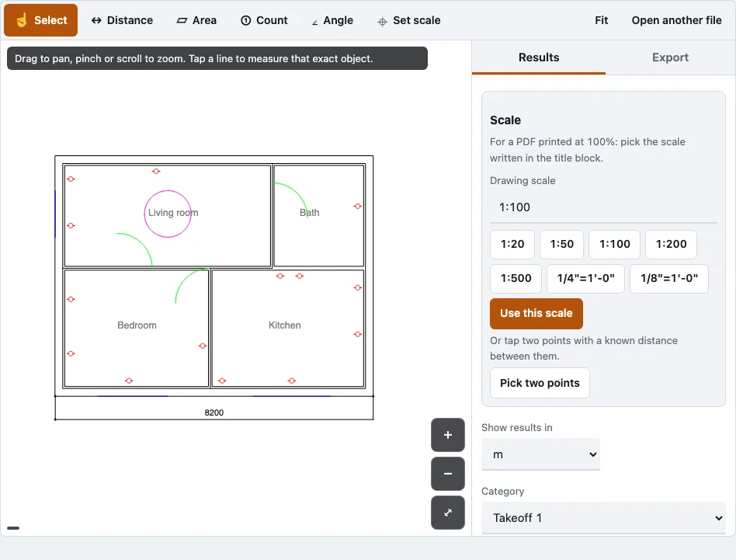Viewport: 736px width, 560px height.
Task: Zoom out with the minus icon
Action: click(448, 474)
